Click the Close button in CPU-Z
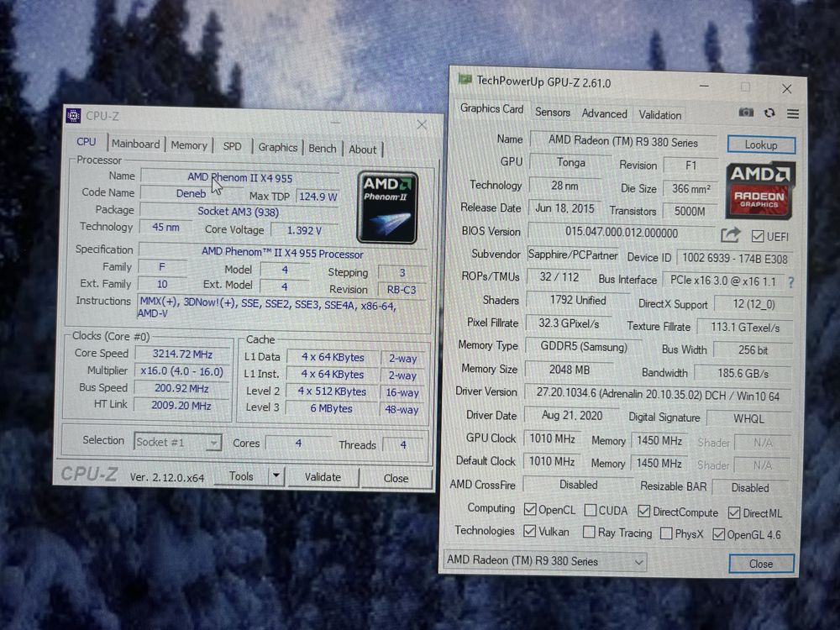 tap(396, 478)
